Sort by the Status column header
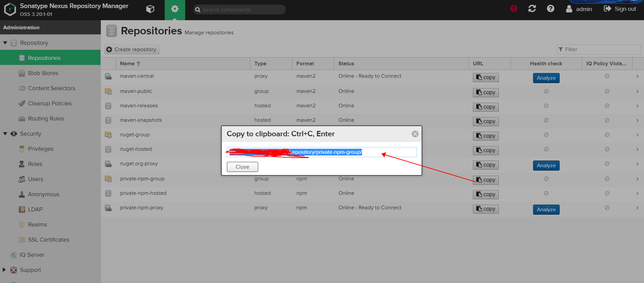This screenshot has width=644, height=283. (x=401, y=64)
